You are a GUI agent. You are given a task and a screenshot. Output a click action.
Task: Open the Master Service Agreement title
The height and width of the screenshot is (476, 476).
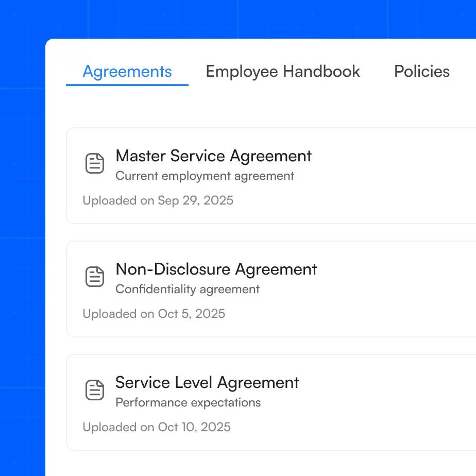213,156
